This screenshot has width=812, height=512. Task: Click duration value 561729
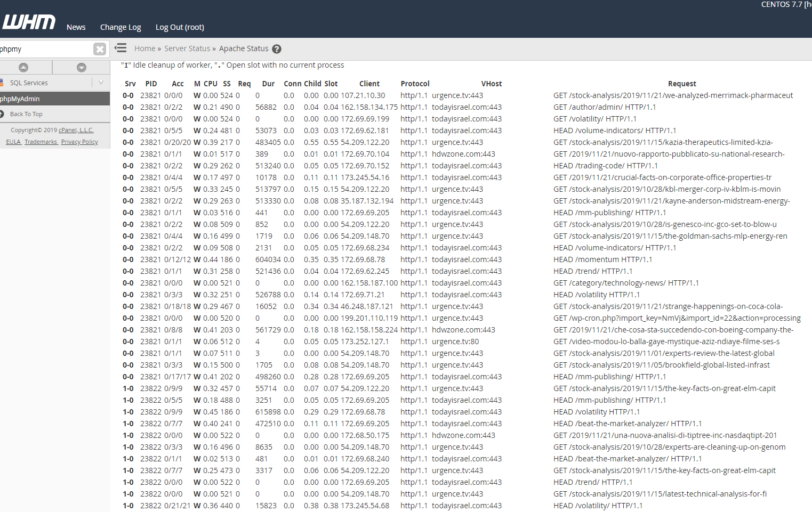click(268, 330)
